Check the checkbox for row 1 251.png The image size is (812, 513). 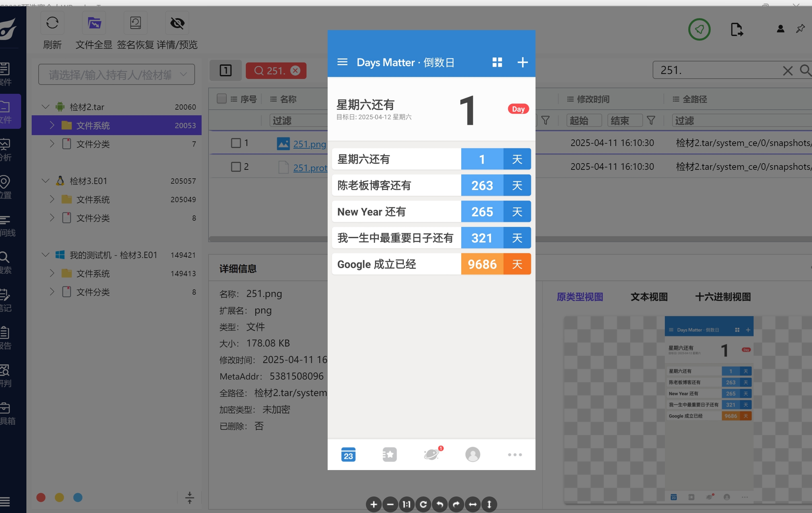pyautogui.click(x=236, y=143)
